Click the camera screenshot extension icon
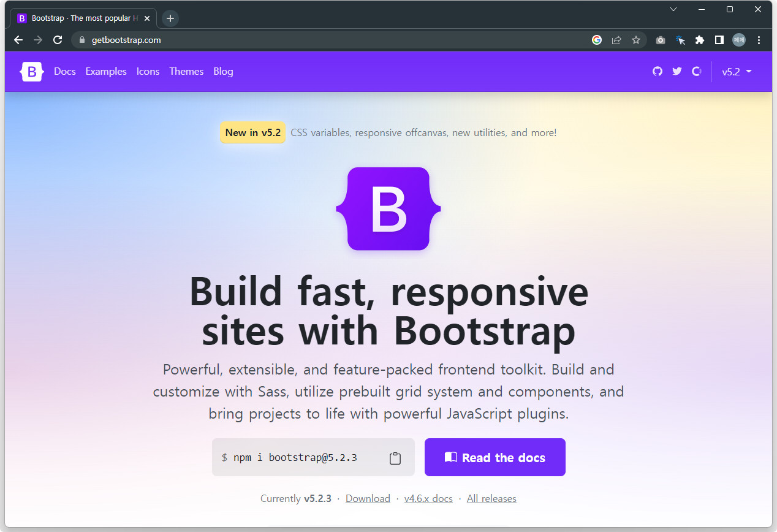The width and height of the screenshot is (777, 532). coord(661,40)
